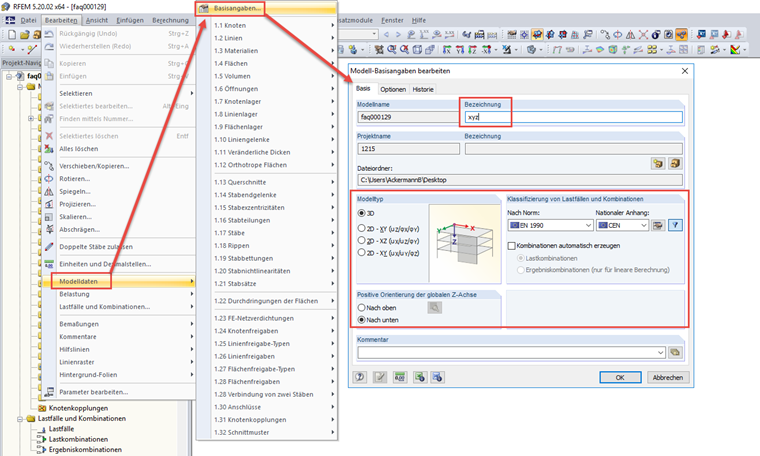Viewport: 760px width, 456px height.
Task: Collapse the faq0 root tree node
Action: 9,76
